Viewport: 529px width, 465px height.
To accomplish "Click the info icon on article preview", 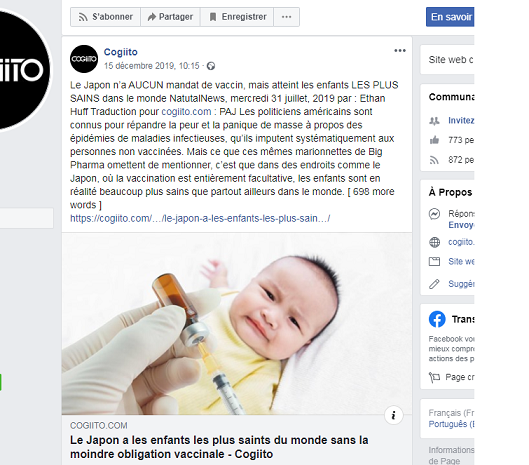I will [393, 415].
